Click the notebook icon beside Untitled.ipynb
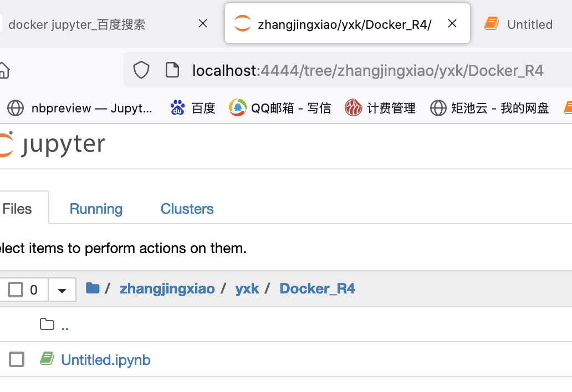572x392 pixels. click(x=47, y=359)
